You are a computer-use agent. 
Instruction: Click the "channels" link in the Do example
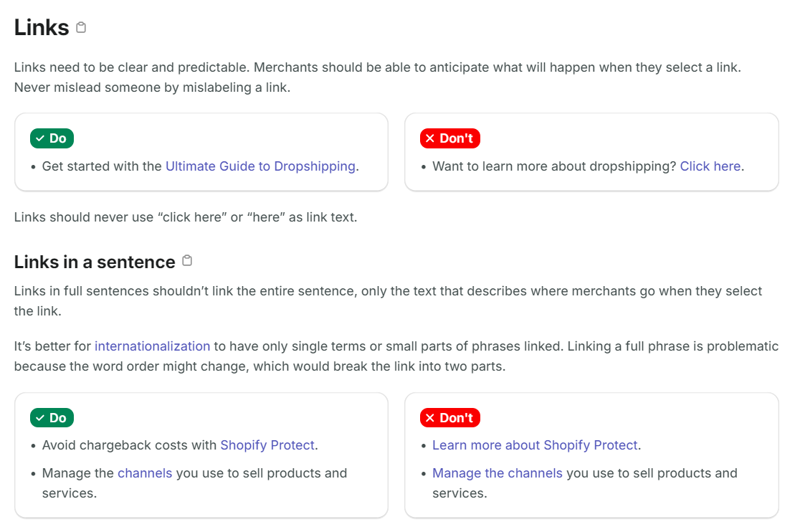(146, 472)
